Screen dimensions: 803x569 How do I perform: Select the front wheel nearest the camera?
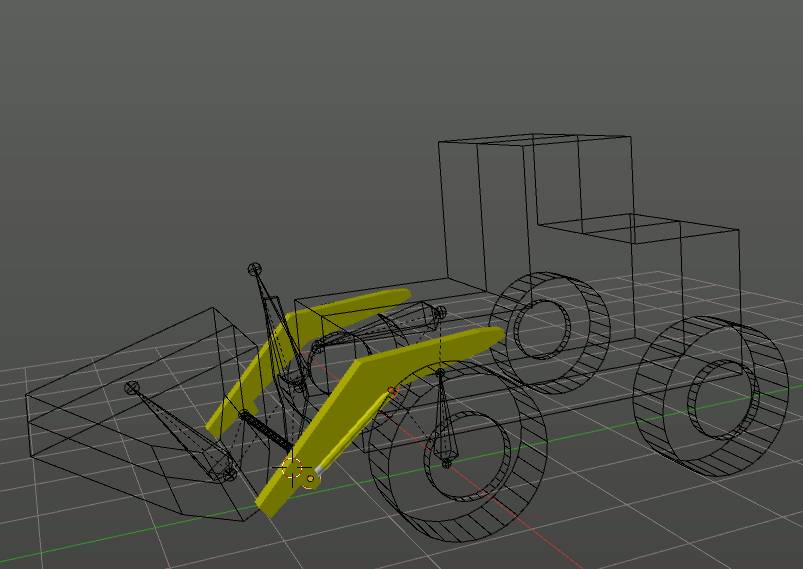(456, 453)
